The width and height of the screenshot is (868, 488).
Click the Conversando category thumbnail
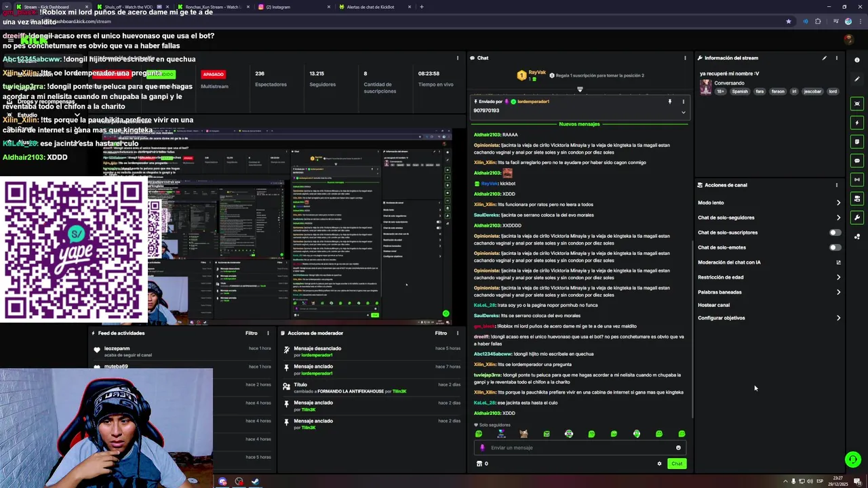(x=706, y=87)
